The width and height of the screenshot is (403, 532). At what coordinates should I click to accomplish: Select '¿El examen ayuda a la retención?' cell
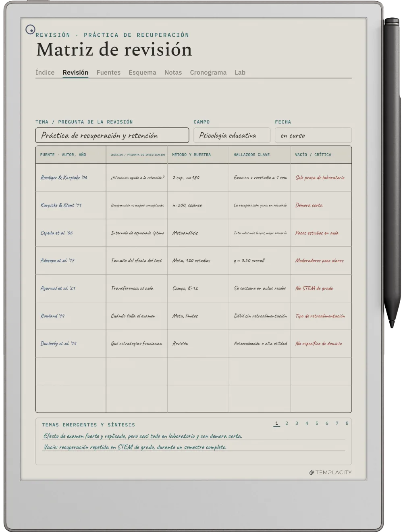[137, 177]
